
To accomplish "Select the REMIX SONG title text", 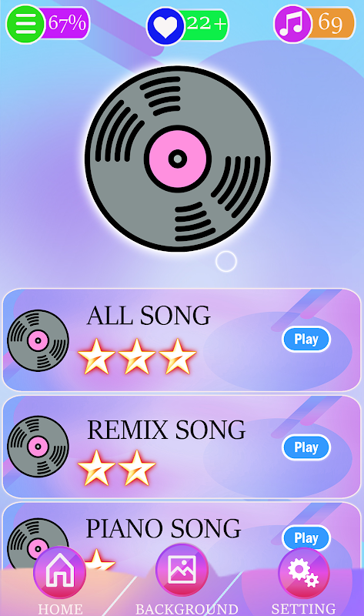I will point(166,430).
